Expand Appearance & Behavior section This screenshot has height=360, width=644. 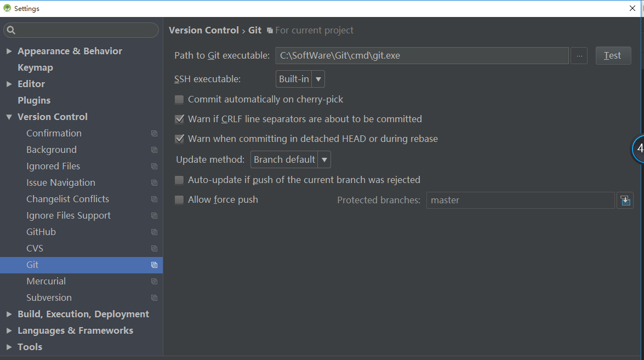click(x=9, y=51)
